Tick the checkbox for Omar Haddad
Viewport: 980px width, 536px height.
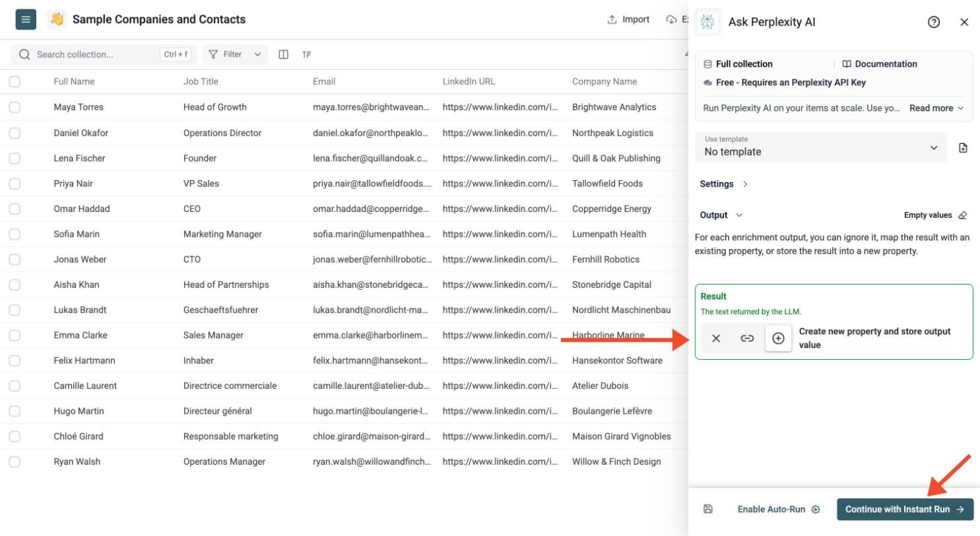(x=15, y=209)
